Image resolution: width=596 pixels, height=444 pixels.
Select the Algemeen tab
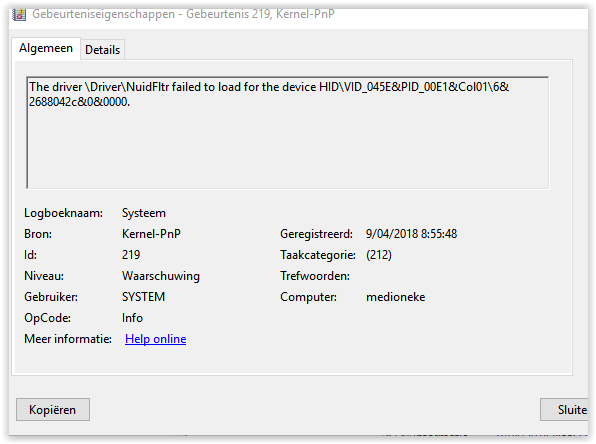[46, 48]
